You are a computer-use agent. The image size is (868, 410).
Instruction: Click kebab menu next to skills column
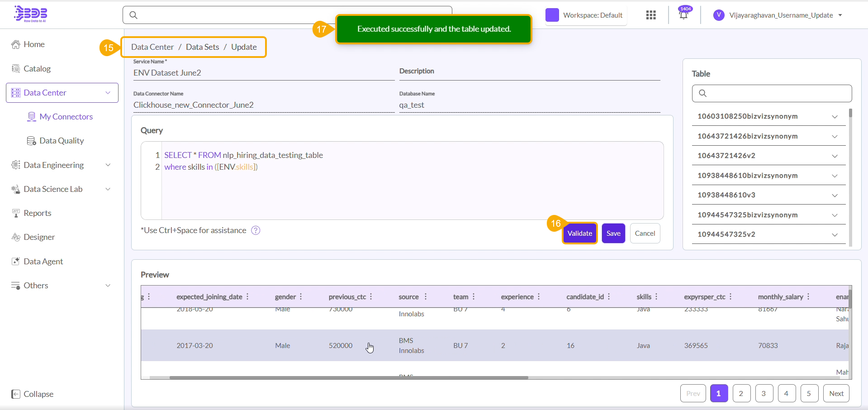pos(656,297)
